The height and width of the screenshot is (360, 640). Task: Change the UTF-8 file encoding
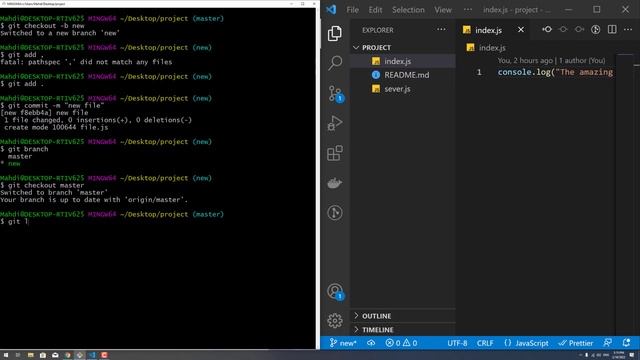click(x=457, y=343)
